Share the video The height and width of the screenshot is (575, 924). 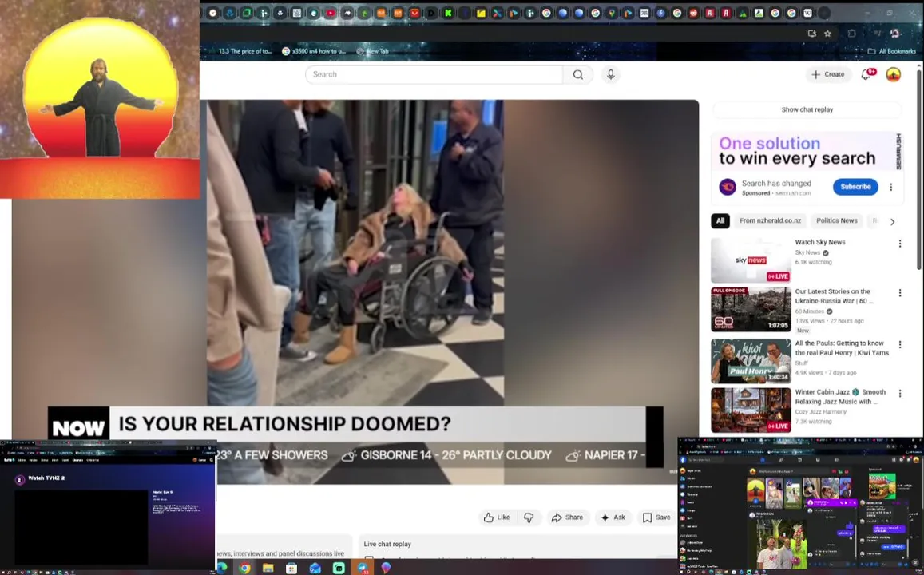pyautogui.click(x=567, y=517)
